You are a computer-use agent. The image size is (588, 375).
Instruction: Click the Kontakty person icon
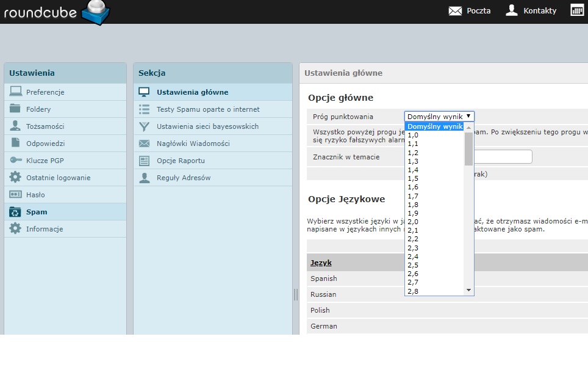pyautogui.click(x=512, y=10)
